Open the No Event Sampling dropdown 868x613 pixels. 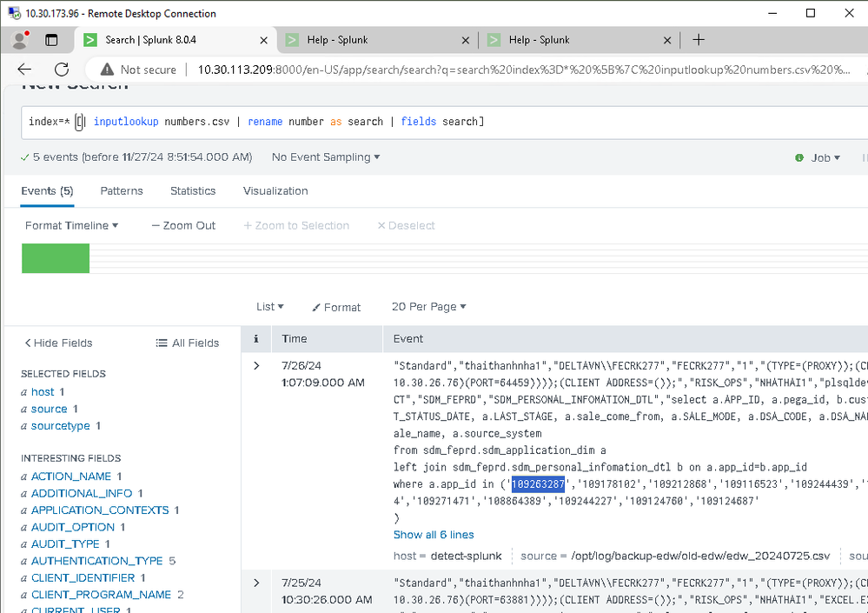[326, 157]
